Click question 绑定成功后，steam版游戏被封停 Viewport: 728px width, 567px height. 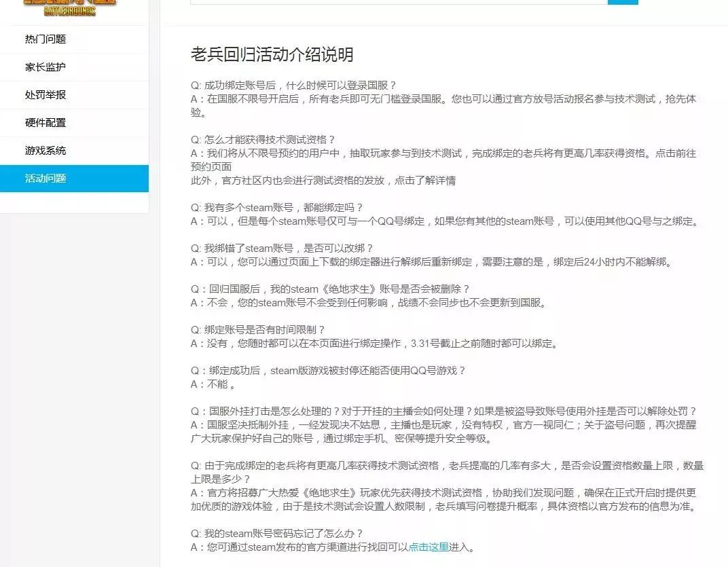click(328, 371)
